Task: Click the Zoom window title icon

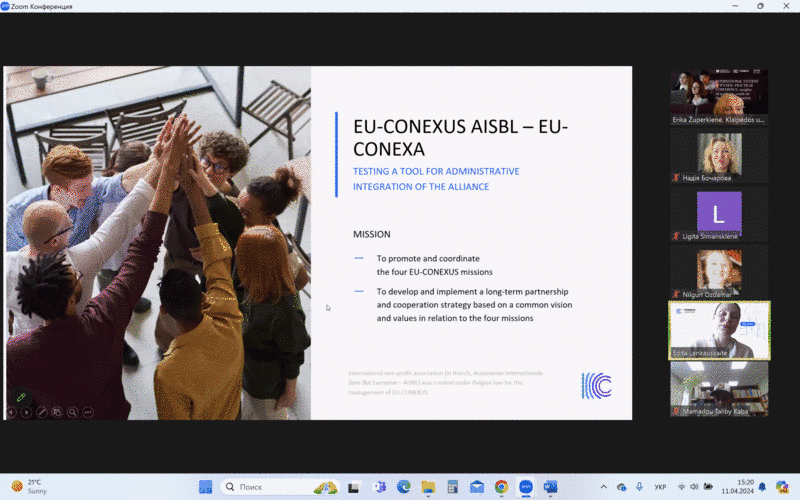Action: pyautogui.click(x=5, y=6)
